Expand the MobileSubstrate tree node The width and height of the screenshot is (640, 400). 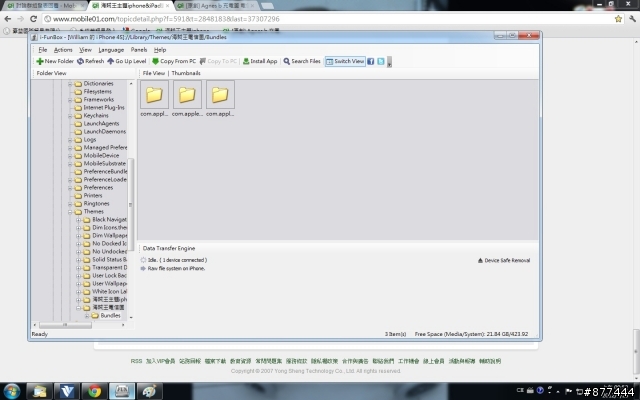(70, 164)
